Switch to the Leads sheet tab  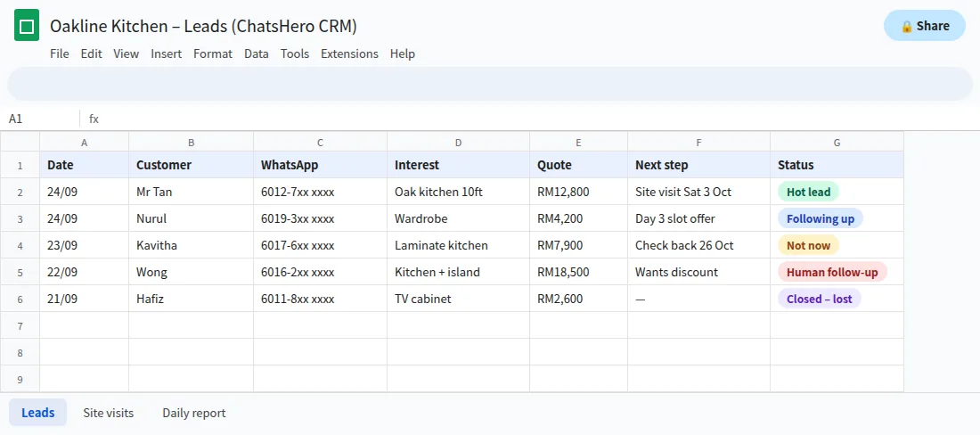tap(37, 413)
